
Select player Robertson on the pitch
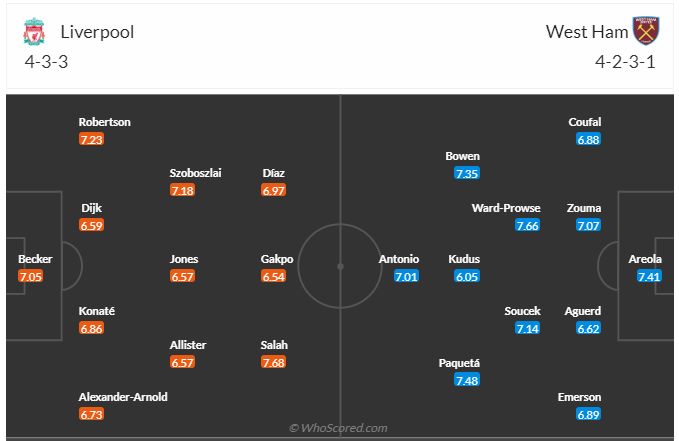[105, 122]
